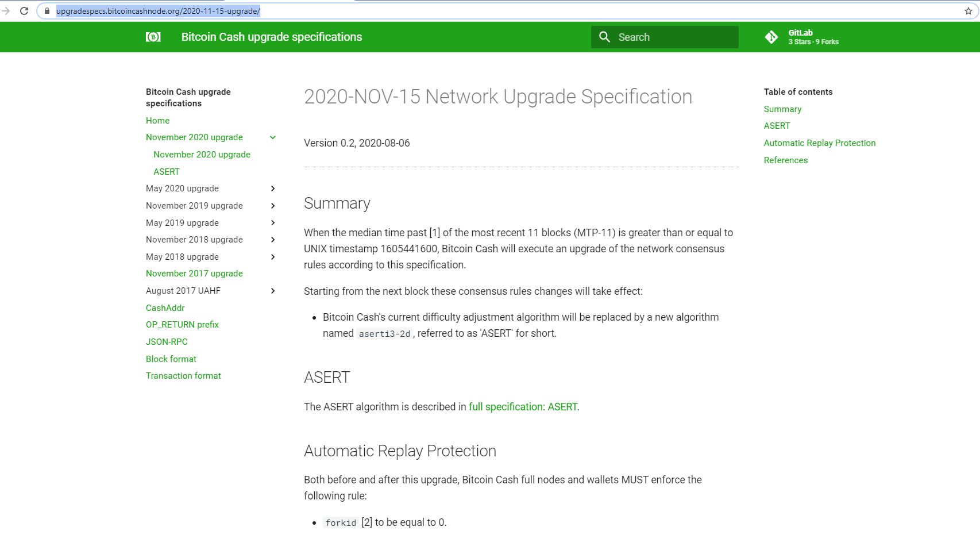Bookmark this page with the star icon
This screenshot has height=550, width=980.
(x=969, y=11)
